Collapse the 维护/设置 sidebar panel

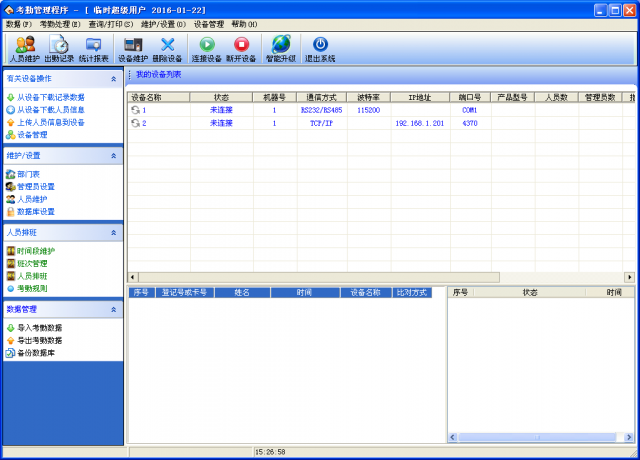(113, 156)
